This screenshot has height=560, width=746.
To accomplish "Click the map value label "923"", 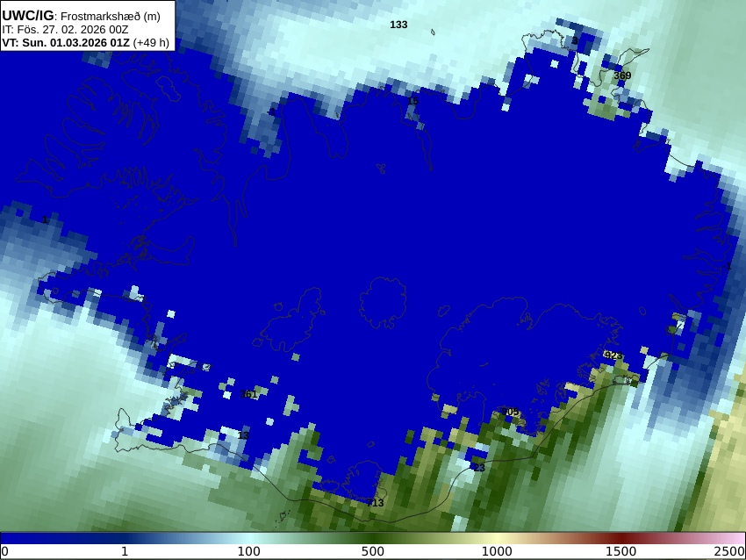I will tap(613, 355).
